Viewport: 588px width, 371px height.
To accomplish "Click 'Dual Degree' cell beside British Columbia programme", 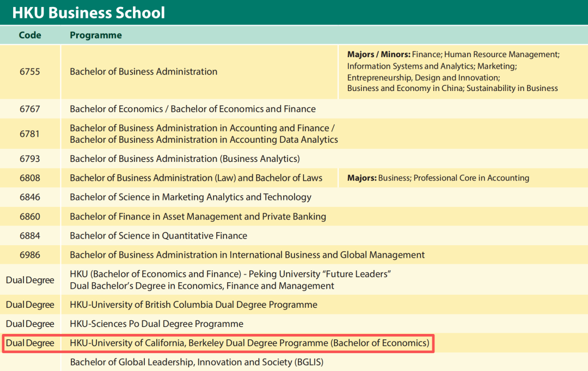I will pyautogui.click(x=30, y=305).
